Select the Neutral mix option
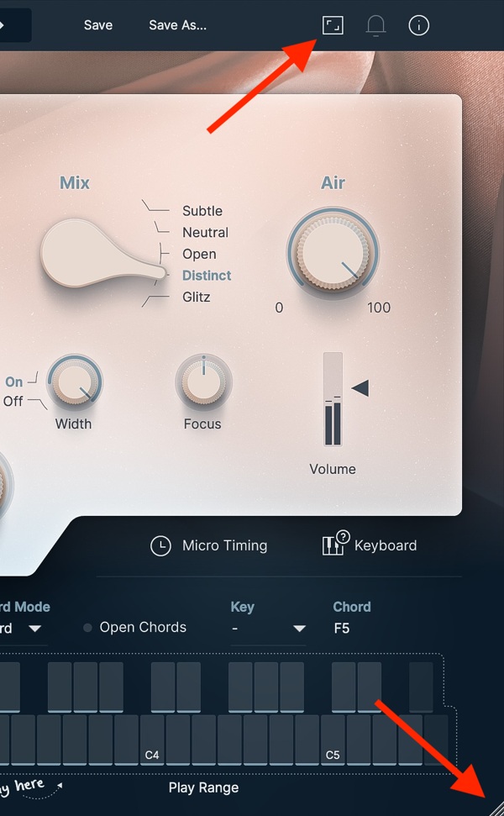This screenshot has width=504, height=816. (x=205, y=232)
